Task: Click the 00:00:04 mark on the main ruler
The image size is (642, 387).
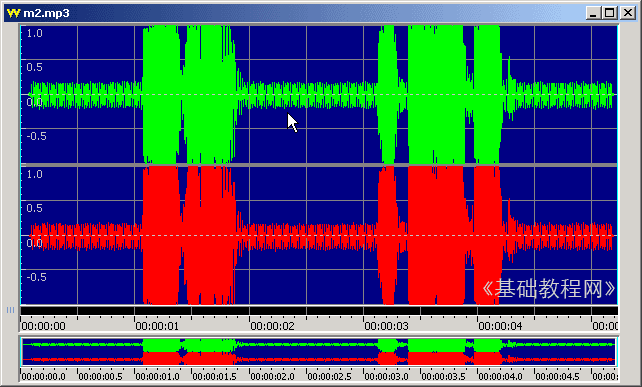Action: pyautogui.click(x=500, y=326)
